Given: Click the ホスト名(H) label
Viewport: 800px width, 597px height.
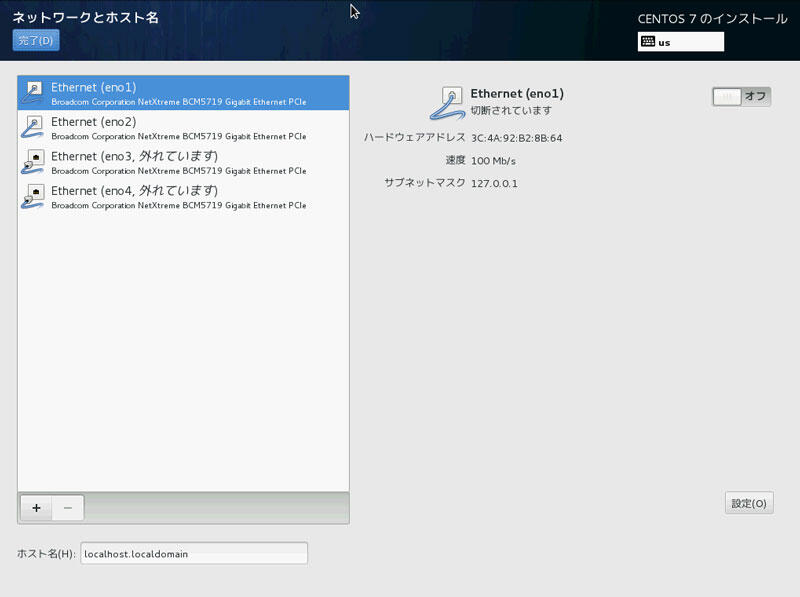Looking at the screenshot, I should [x=46, y=553].
